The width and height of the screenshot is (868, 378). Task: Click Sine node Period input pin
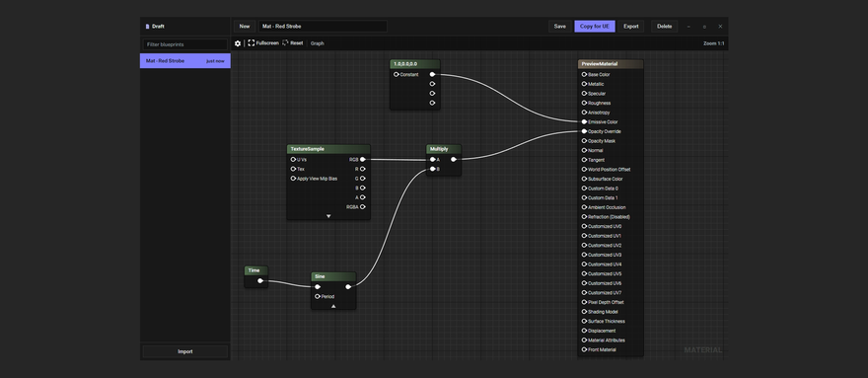tap(318, 296)
